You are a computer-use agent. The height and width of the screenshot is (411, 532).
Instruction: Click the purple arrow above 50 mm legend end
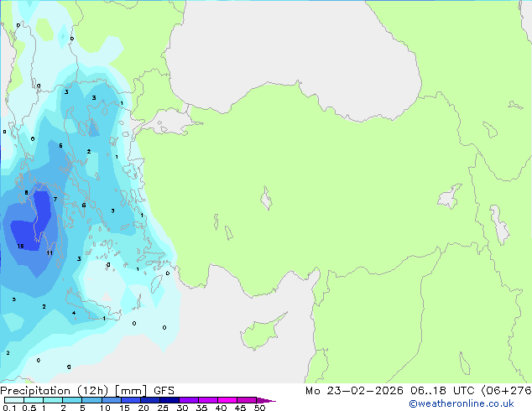pos(266,400)
